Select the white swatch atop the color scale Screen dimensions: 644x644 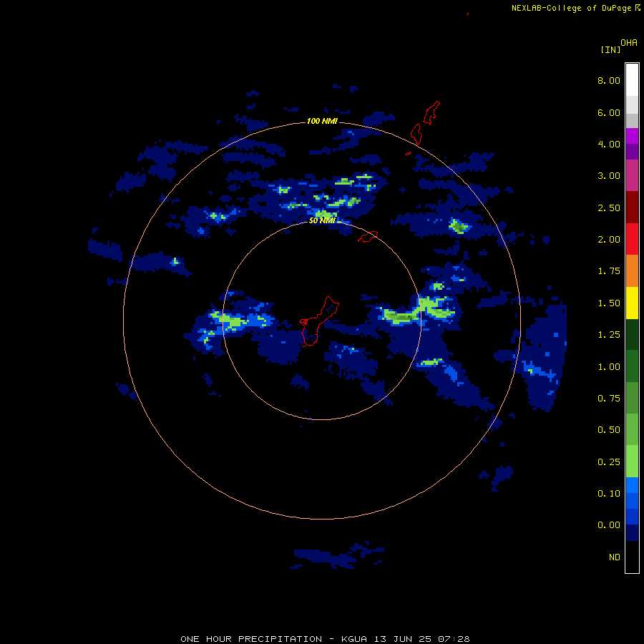tap(632, 80)
